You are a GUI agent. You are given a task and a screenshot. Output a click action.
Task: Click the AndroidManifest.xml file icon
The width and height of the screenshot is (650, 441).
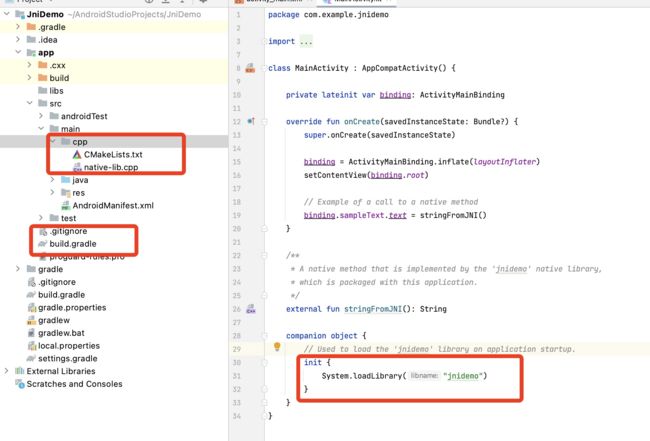[x=65, y=206]
